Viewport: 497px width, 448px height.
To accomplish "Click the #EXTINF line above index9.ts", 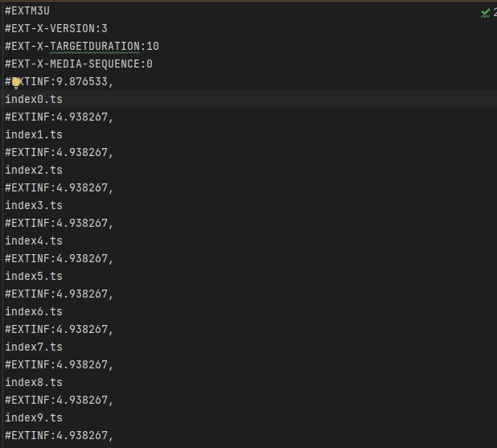I will tap(59, 400).
